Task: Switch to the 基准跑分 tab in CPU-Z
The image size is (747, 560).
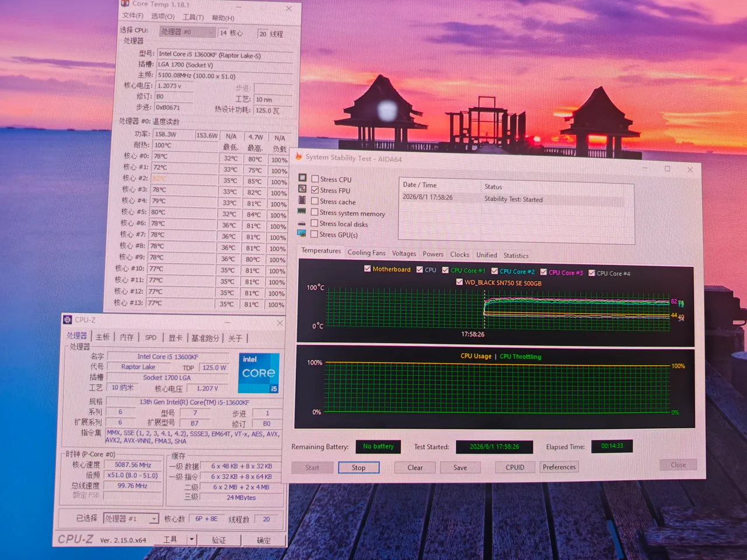Action: pos(205,338)
